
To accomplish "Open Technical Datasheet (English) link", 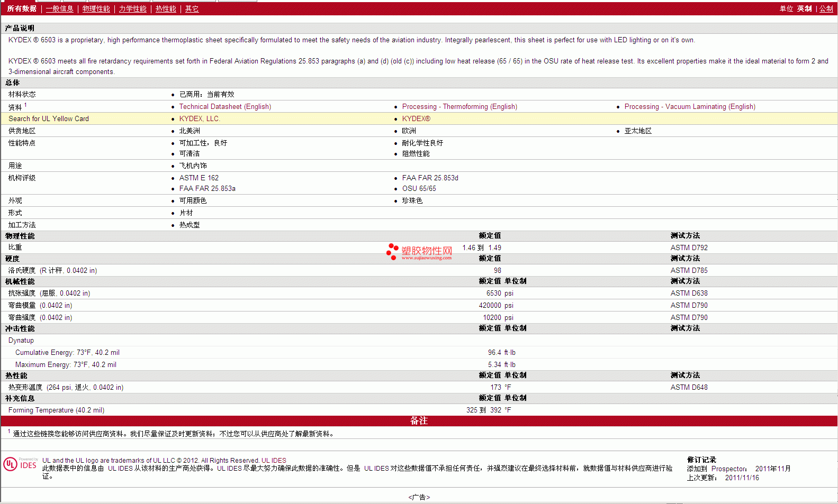I will coord(225,107).
